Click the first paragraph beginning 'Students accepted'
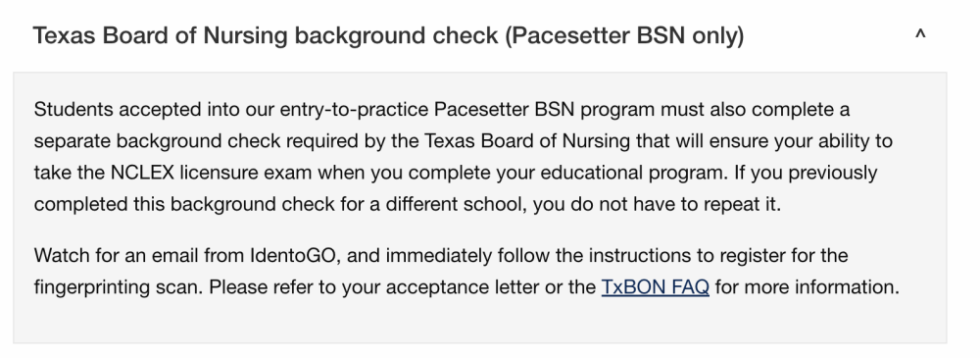Image resolution: width=980 pixels, height=358 pixels. tap(464, 157)
